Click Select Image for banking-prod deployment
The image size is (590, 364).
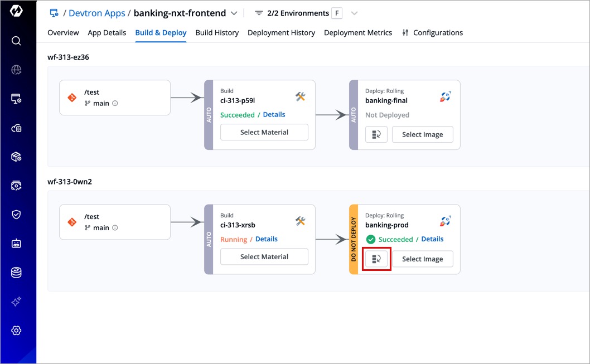click(422, 259)
